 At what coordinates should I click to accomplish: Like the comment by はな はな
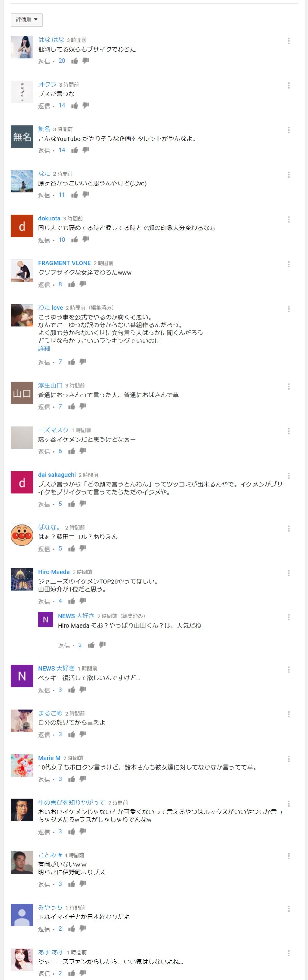(x=75, y=61)
